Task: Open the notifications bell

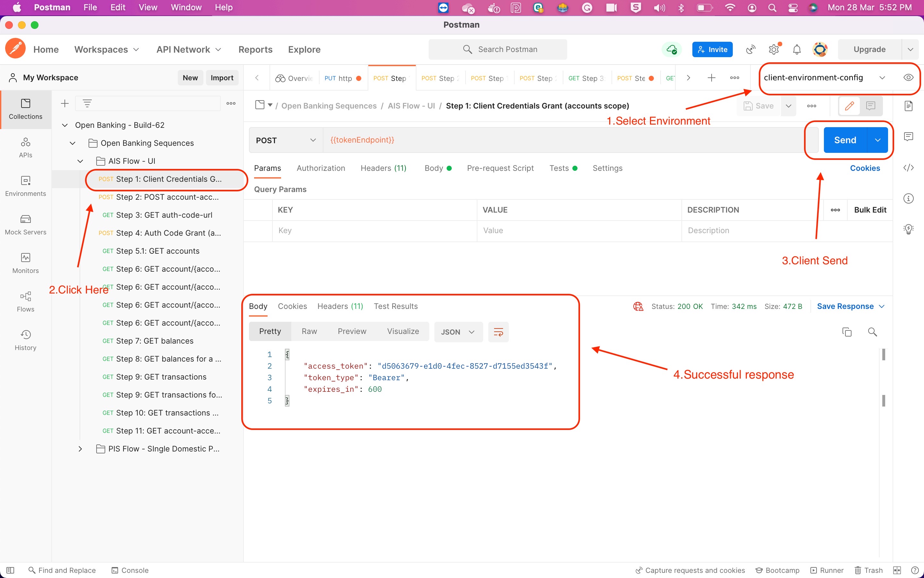Action: click(797, 49)
